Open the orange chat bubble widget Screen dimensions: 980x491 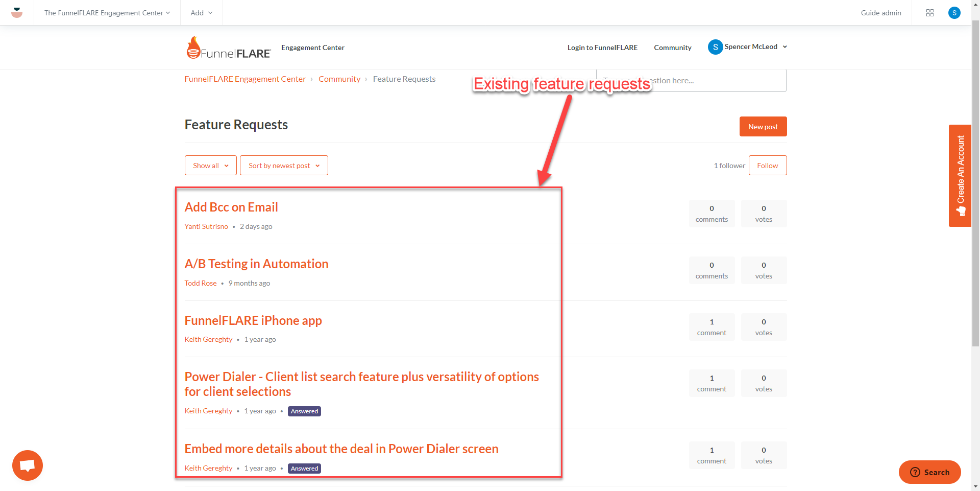click(28, 465)
